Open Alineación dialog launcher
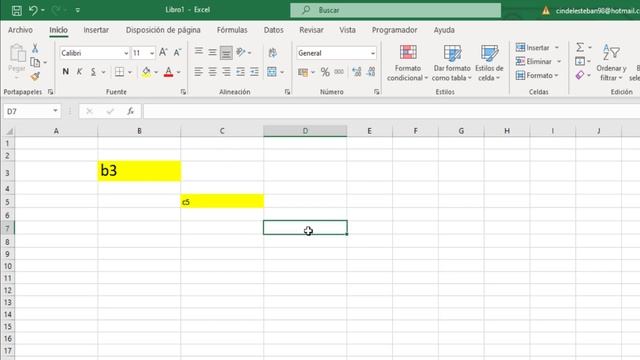The image size is (640, 360). point(287,92)
